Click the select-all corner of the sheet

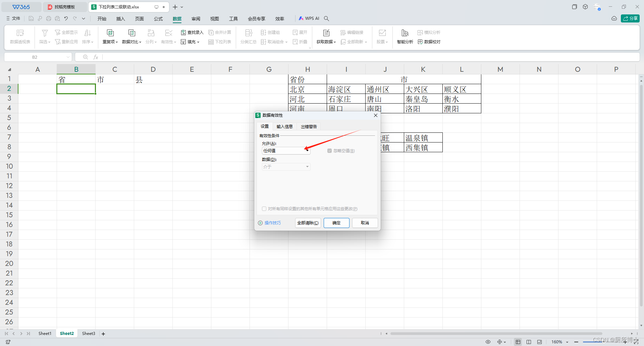9,69
